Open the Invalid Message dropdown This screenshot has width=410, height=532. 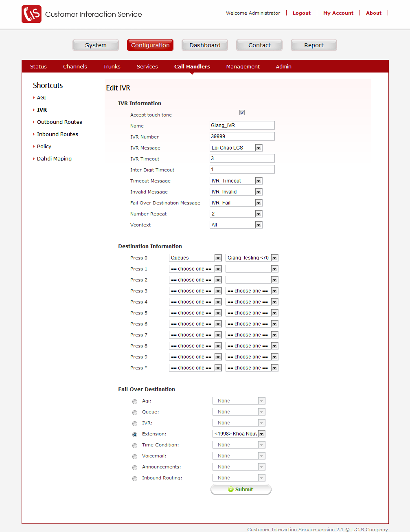click(x=236, y=192)
